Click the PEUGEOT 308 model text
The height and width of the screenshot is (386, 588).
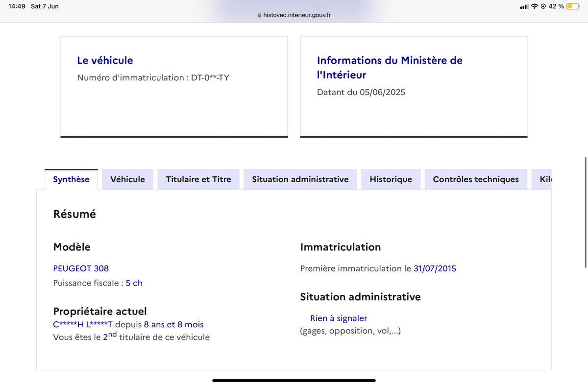click(x=81, y=268)
